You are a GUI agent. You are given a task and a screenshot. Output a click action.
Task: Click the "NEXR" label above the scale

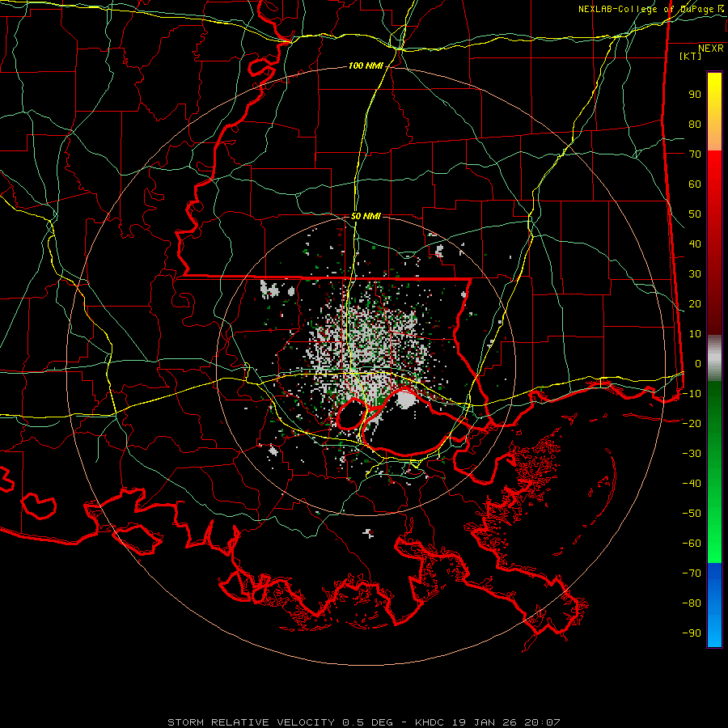pos(710,49)
